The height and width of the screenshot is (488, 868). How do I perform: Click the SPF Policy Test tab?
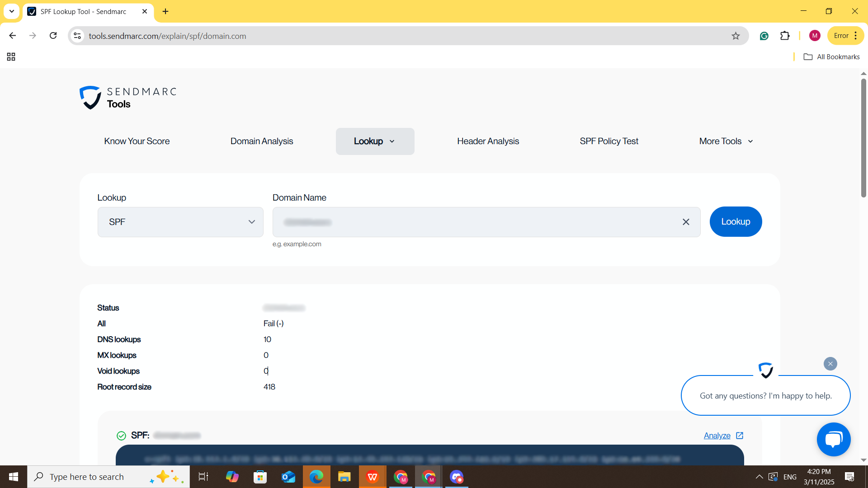point(609,141)
